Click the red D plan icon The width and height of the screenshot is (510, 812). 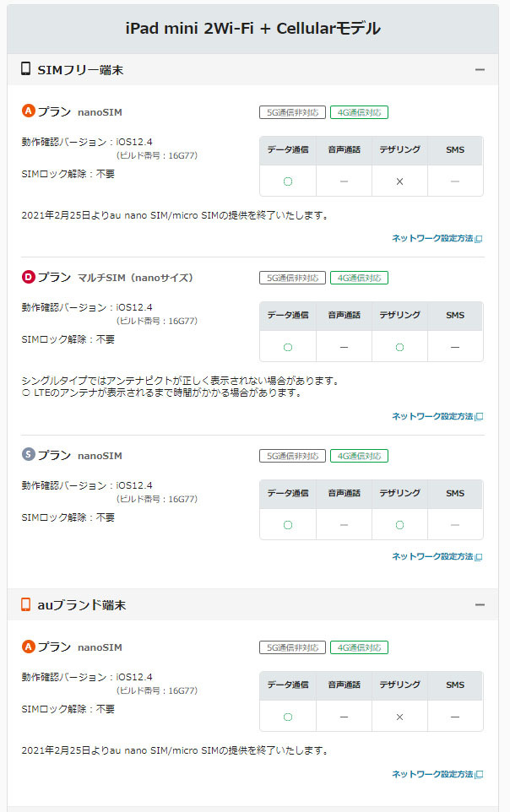pyautogui.click(x=28, y=276)
